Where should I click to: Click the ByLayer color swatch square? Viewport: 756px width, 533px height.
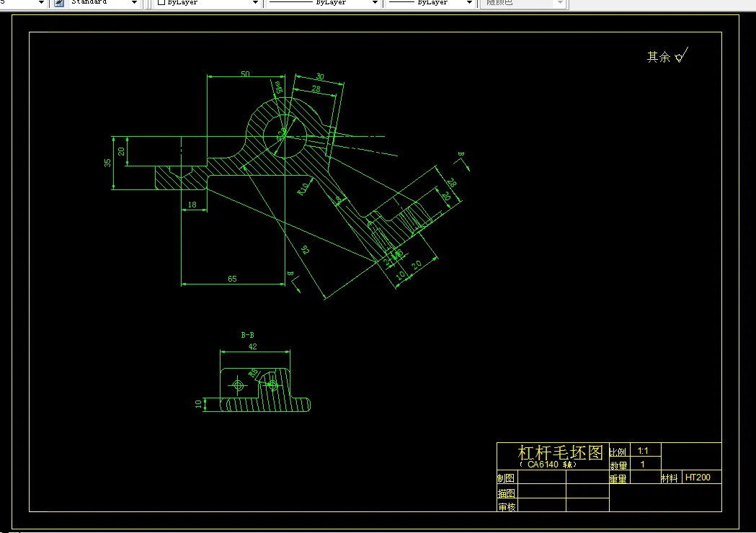161,2
